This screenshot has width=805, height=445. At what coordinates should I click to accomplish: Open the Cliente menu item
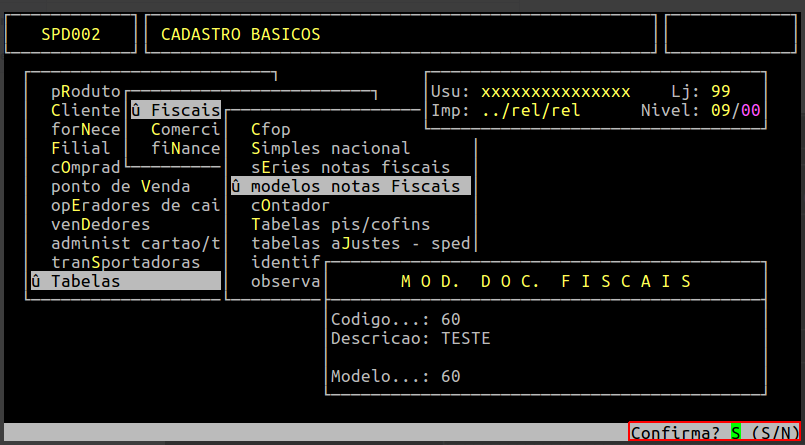pos(86,110)
